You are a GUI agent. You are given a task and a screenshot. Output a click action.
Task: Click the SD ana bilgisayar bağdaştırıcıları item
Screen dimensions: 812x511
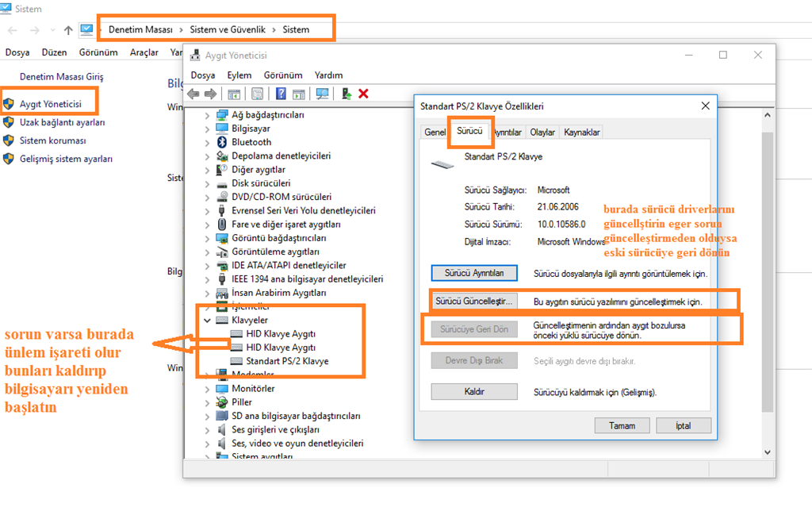tap(296, 416)
